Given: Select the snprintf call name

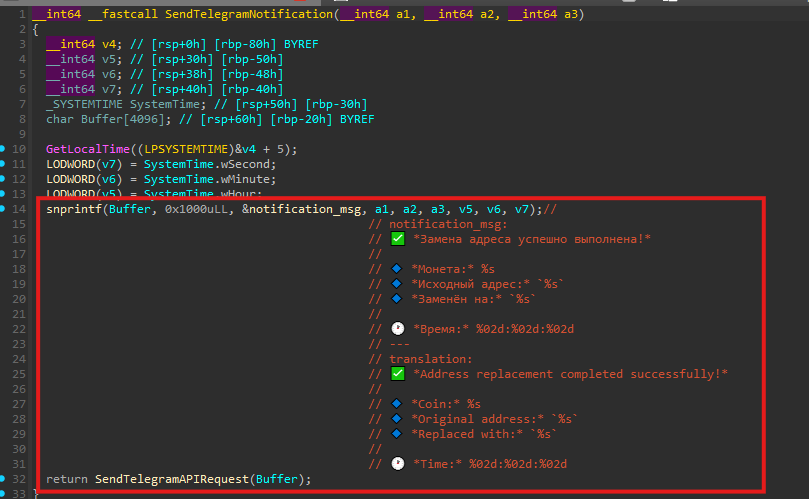Looking at the screenshot, I should tap(72, 209).
